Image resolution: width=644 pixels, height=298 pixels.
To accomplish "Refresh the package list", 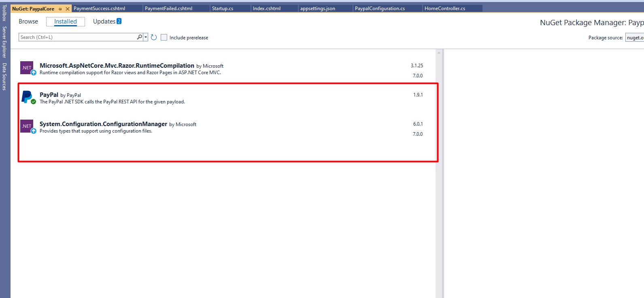I will 154,37.
